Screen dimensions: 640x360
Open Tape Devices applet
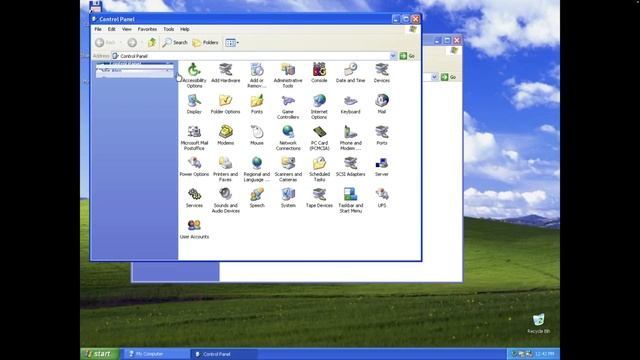(x=319, y=198)
